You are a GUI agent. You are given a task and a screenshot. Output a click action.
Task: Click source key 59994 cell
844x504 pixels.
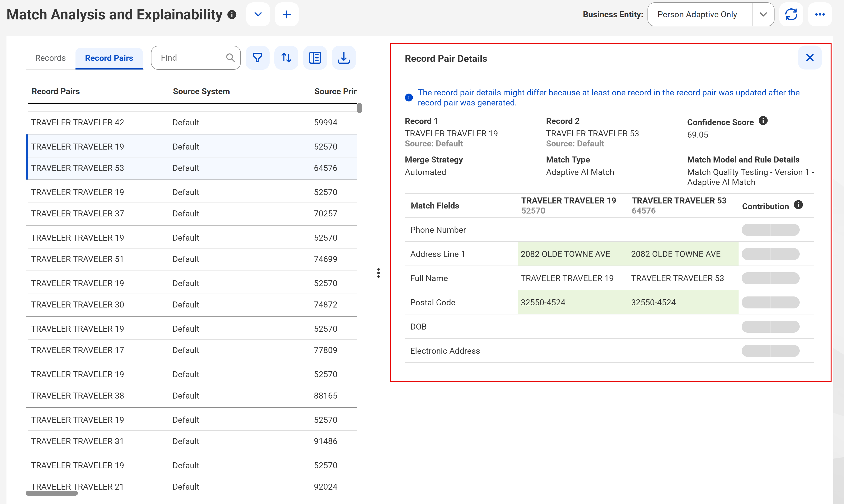[326, 123]
